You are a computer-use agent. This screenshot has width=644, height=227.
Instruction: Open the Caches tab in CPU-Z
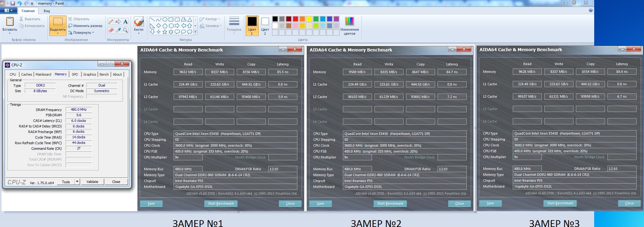coord(27,74)
